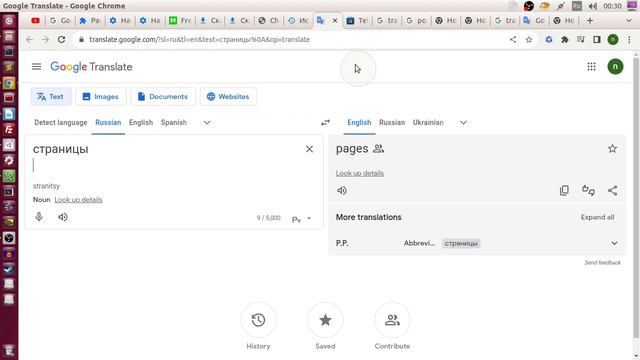640x360 pixels.
Task: Open the Google Translate logo link
Action: [91, 67]
